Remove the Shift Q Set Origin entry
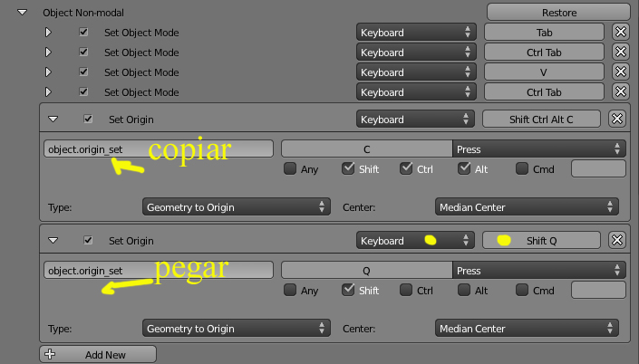The image size is (639, 364). [x=615, y=241]
